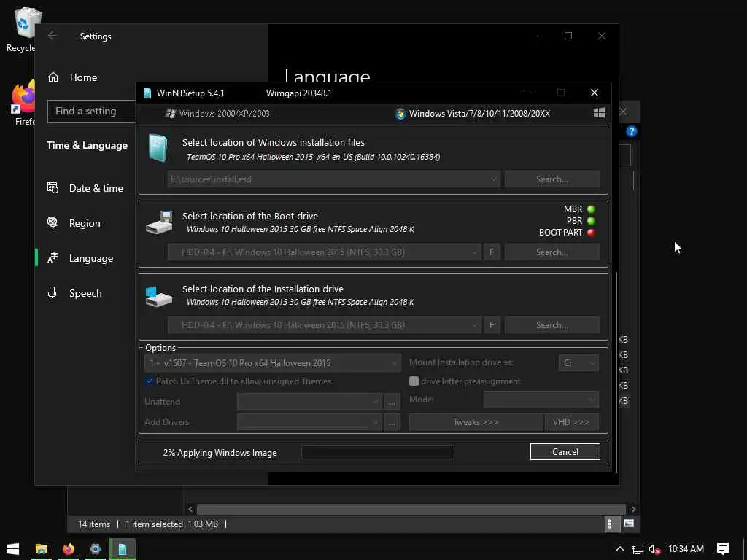The height and width of the screenshot is (560, 747).
Task: Click the MBR green status light
Action: click(591, 209)
